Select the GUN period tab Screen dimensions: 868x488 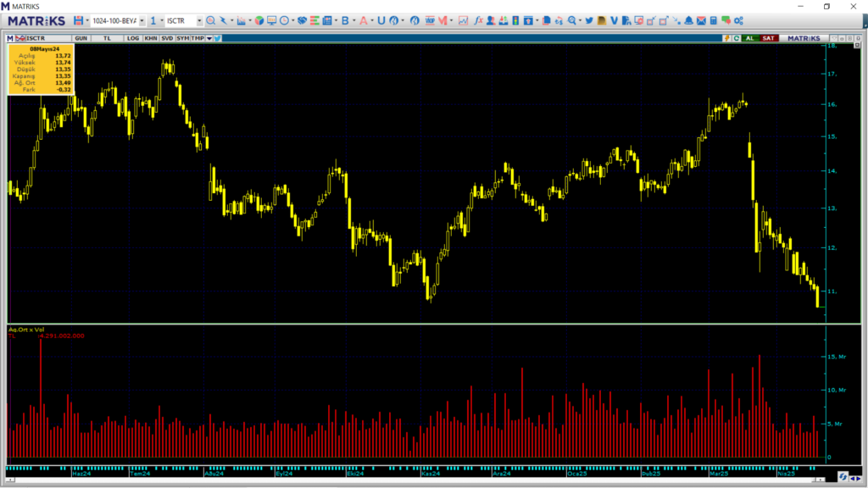click(81, 38)
